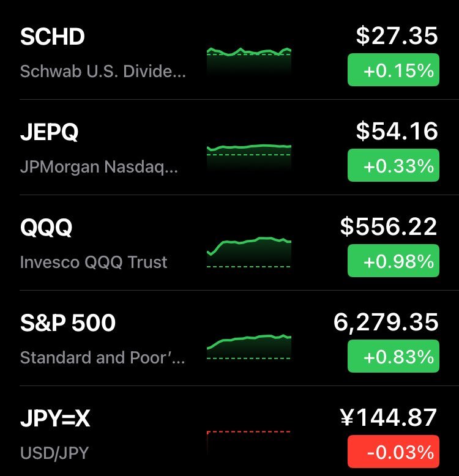Toggle SCHD +0.15% change badge
This screenshot has height=476, width=459.
tap(394, 70)
